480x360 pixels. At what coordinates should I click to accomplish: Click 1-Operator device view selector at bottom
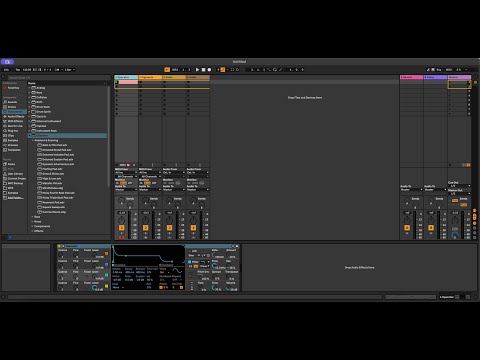tap(447, 297)
